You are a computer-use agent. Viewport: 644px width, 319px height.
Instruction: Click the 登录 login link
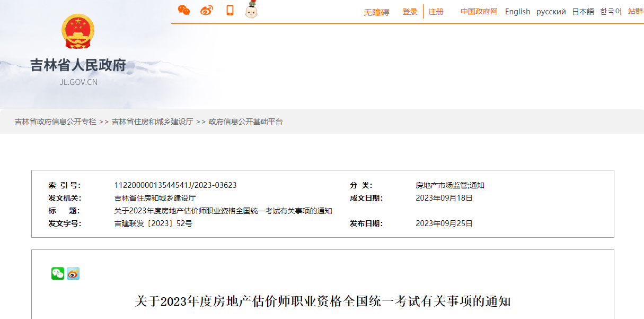click(x=410, y=12)
